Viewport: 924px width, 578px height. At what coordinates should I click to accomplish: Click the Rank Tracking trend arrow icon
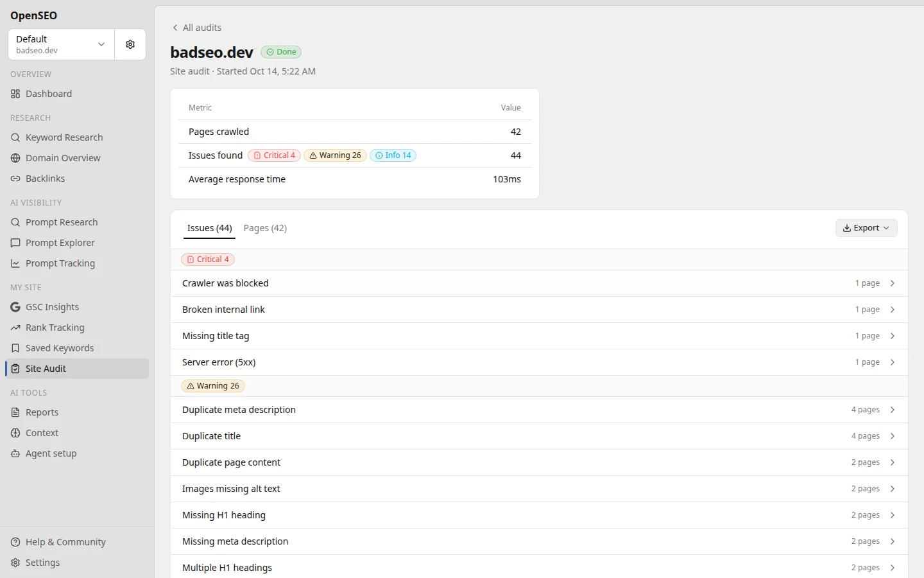[15, 328]
